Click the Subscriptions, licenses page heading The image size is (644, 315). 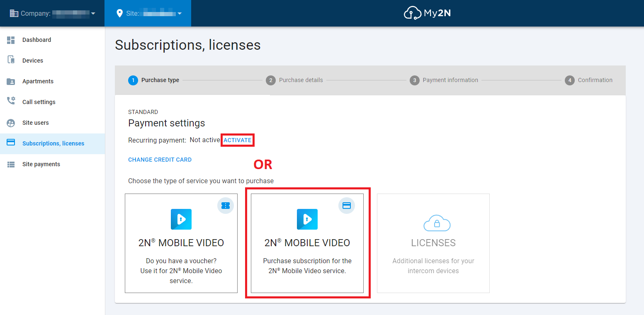click(x=188, y=45)
